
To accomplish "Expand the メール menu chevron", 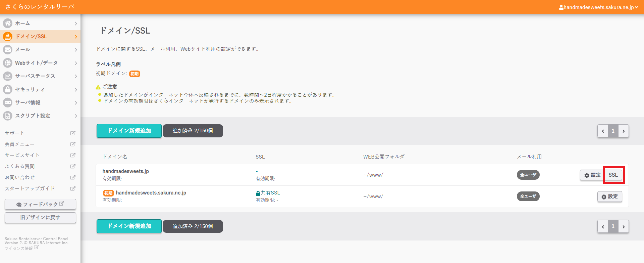I will [76, 50].
